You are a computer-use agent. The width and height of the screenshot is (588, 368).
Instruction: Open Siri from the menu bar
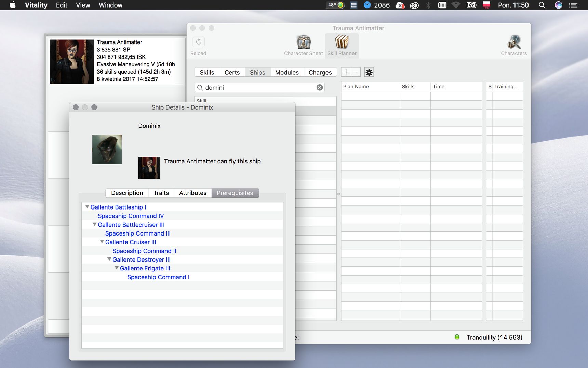tap(559, 5)
